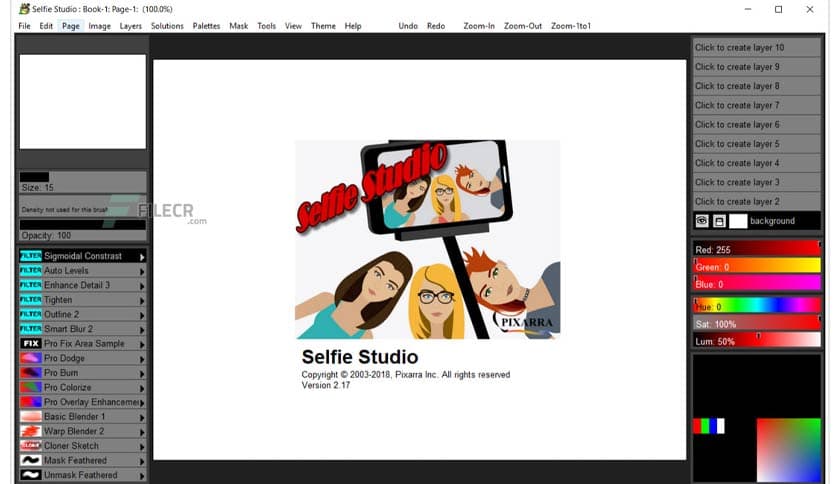Click the background layer white thumbnail

pyautogui.click(x=738, y=221)
